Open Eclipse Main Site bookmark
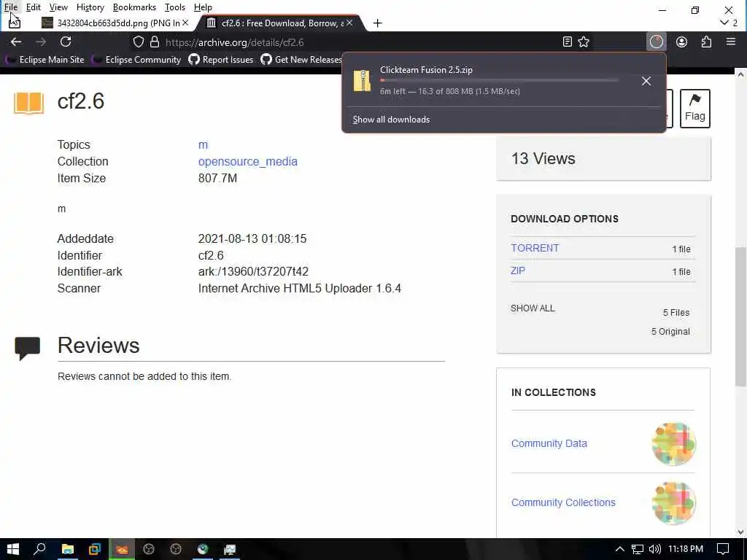The width and height of the screenshot is (747, 560). click(46, 60)
